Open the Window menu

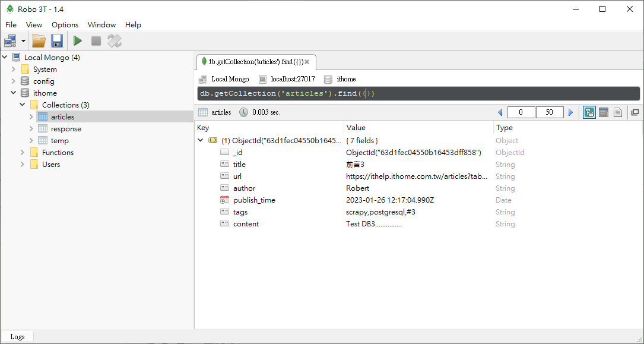click(x=101, y=25)
